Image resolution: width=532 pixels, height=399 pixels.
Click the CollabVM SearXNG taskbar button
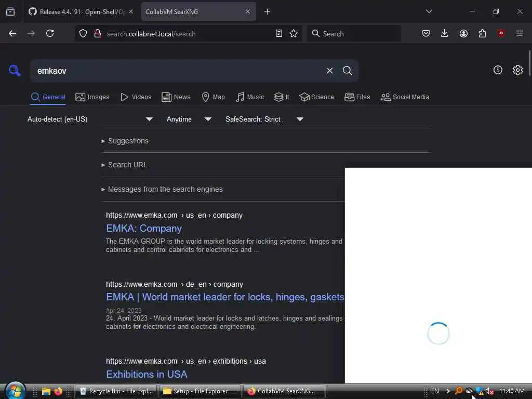click(284, 391)
